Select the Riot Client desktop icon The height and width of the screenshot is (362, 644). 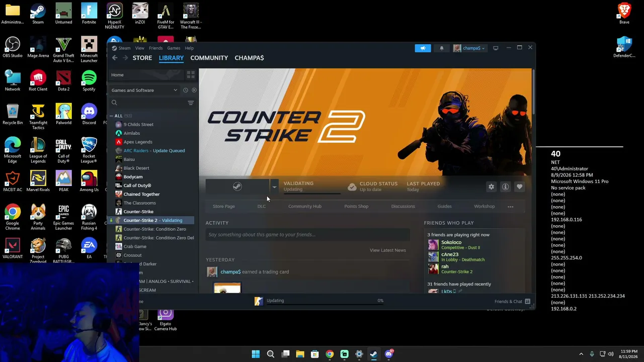pyautogui.click(x=38, y=81)
